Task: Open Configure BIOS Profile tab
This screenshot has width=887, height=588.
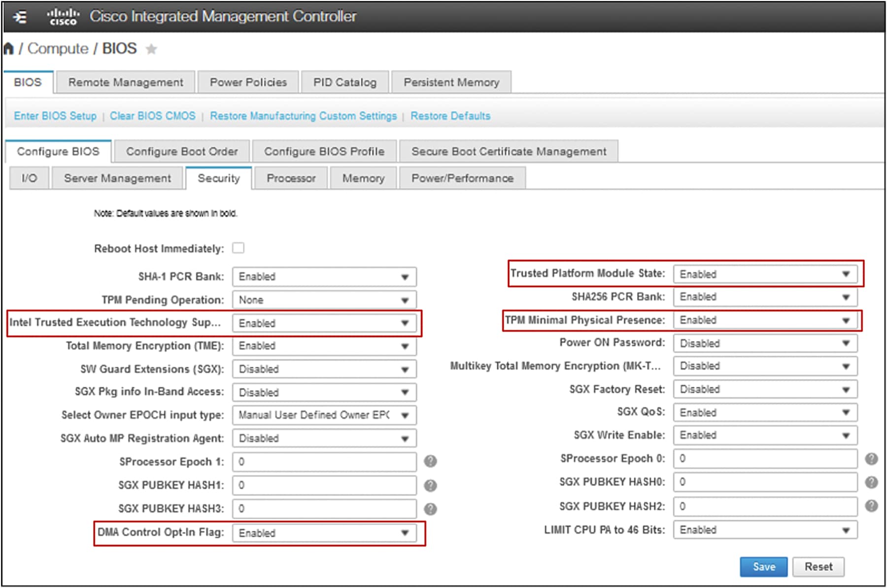Action: tap(324, 151)
